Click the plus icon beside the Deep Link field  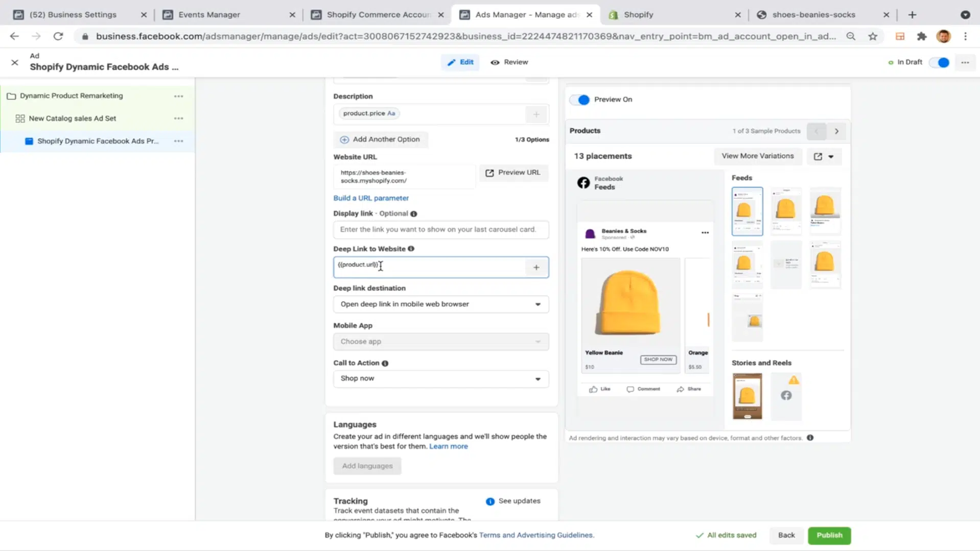pos(536,267)
